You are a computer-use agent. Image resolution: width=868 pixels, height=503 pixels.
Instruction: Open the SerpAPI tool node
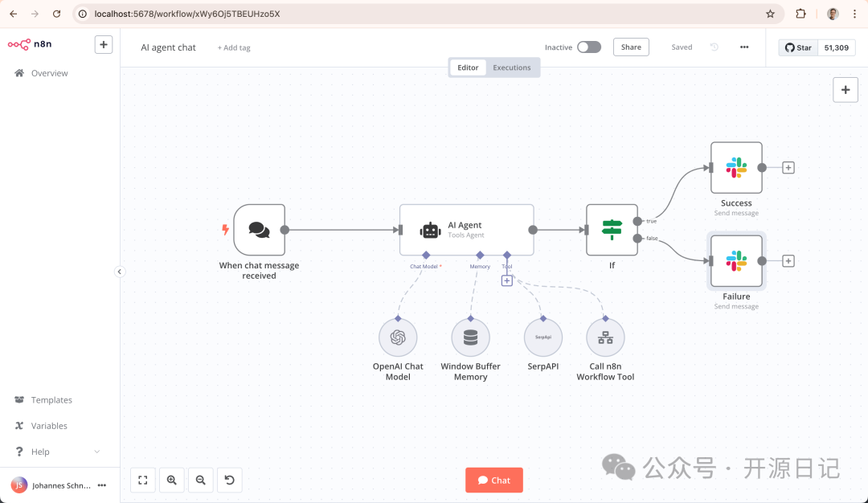click(x=542, y=337)
